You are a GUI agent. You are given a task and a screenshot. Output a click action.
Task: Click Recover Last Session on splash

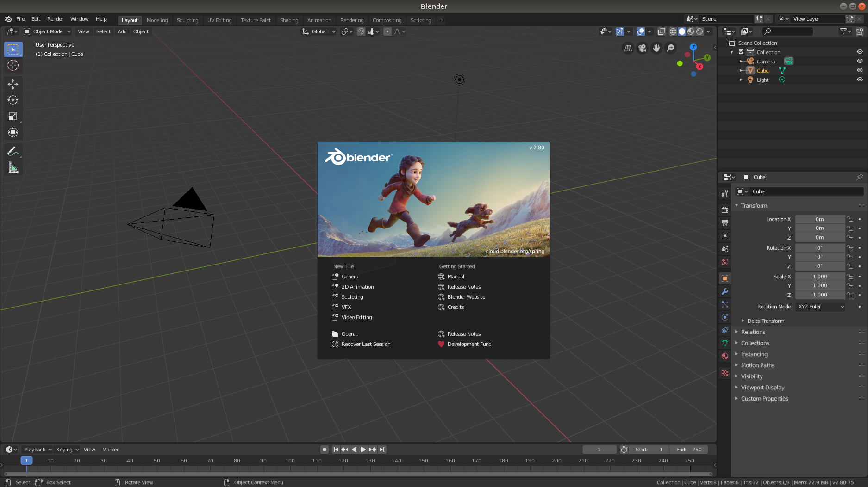(366, 344)
